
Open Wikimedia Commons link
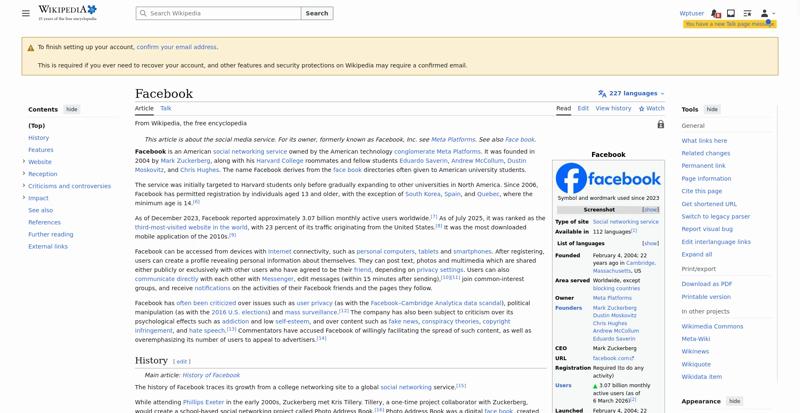coord(712,326)
